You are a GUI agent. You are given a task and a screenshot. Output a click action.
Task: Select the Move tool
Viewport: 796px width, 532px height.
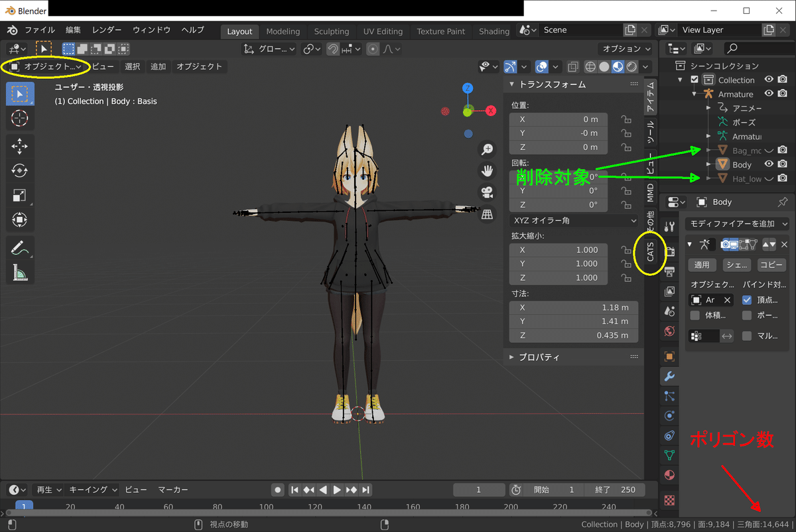[x=20, y=146]
